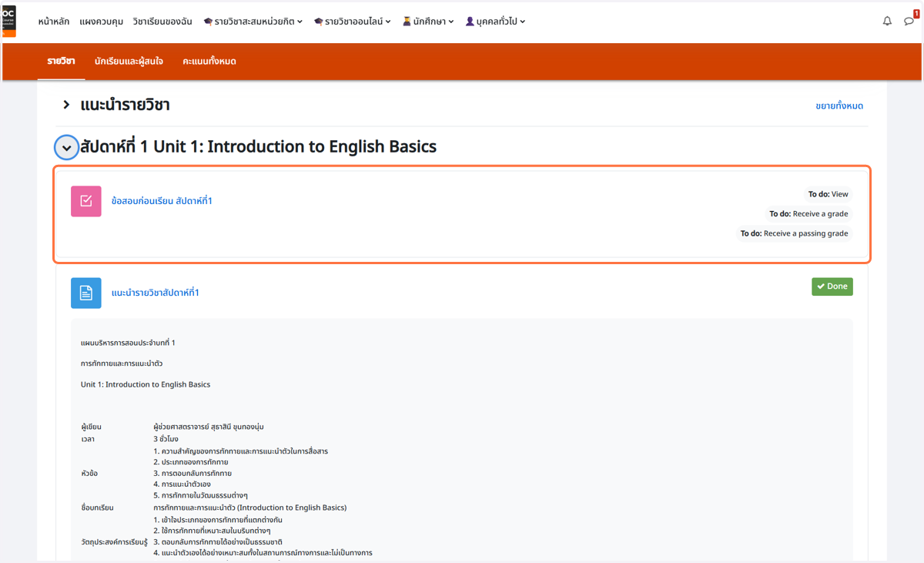Open the messages chat bubble icon
924x563 pixels.
click(x=909, y=22)
